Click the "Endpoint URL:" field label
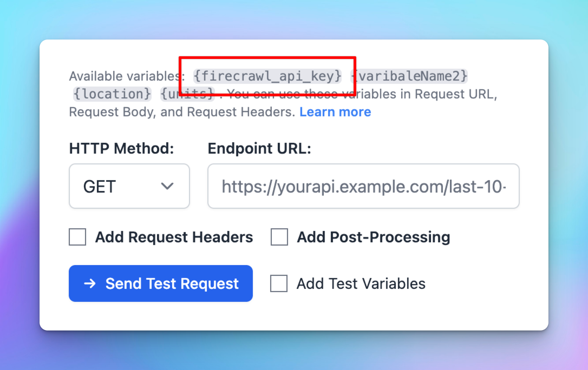Screen dimensions: 588x370 pos(259,149)
